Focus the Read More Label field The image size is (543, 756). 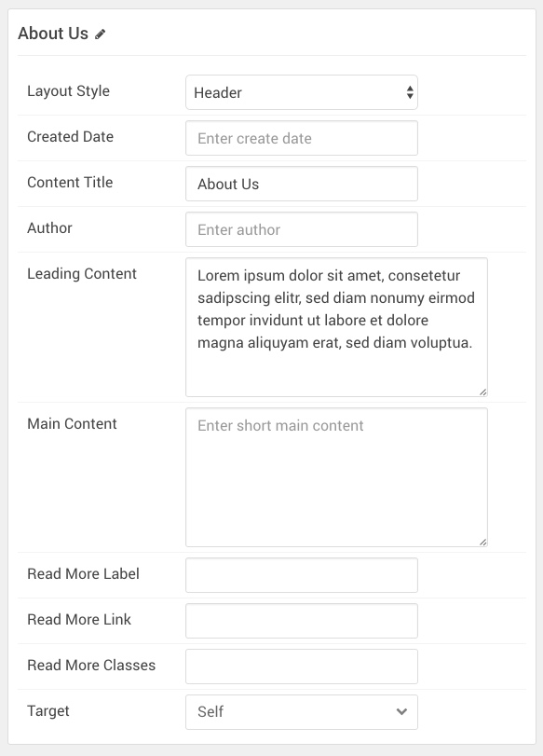[x=302, y=575]
